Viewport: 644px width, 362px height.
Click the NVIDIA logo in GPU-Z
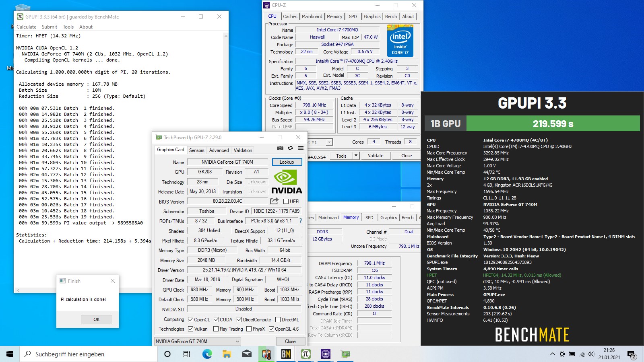[287, 182]
